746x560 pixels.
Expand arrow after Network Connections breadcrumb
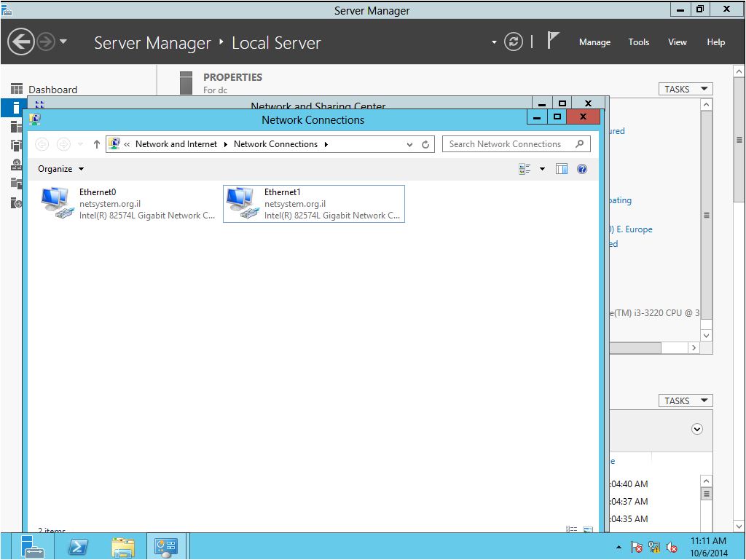(326, 144)
